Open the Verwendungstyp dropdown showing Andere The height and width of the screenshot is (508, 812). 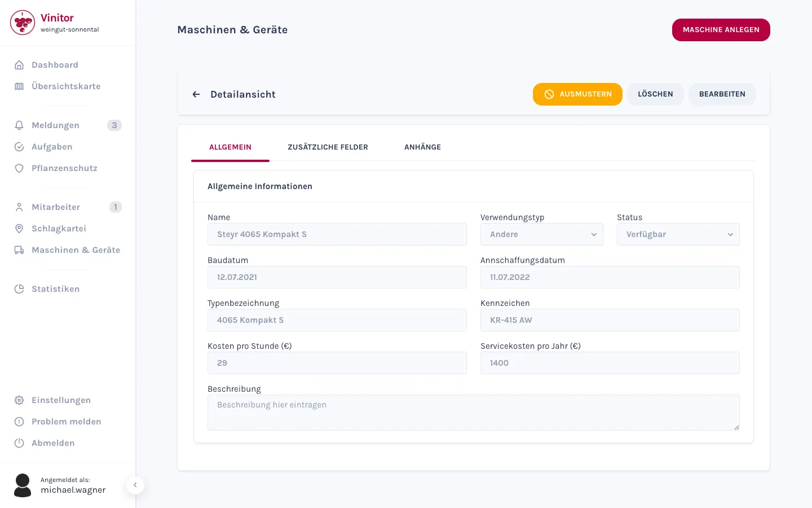(542, 234)
